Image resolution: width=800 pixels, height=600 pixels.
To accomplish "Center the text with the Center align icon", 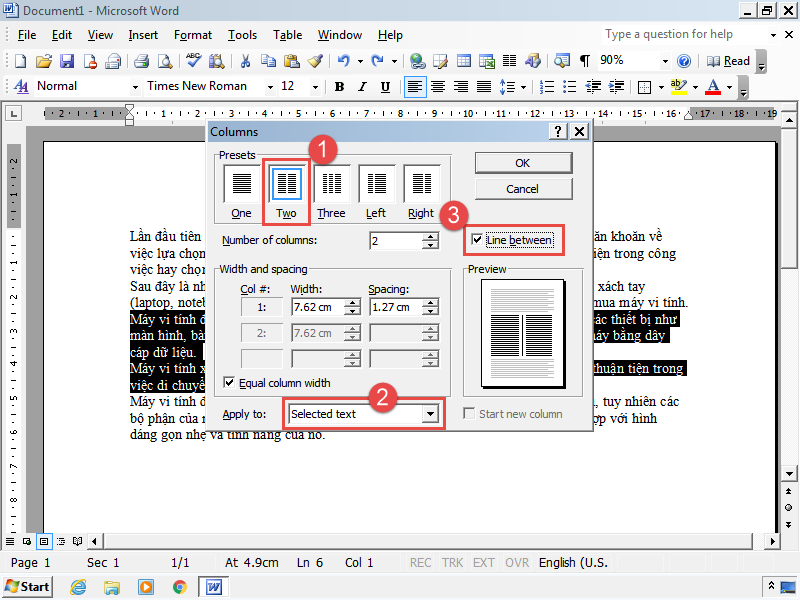I will click(x=438, y=87).
